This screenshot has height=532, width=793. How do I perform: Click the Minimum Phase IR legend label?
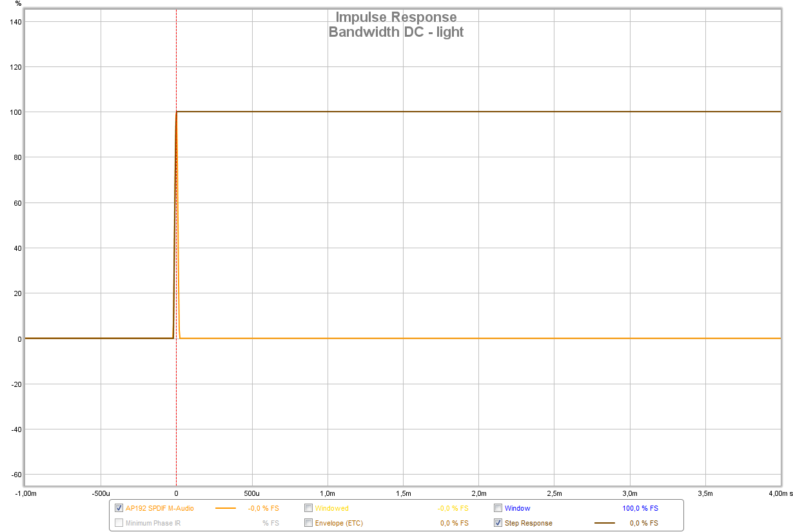tap(153, 523)
